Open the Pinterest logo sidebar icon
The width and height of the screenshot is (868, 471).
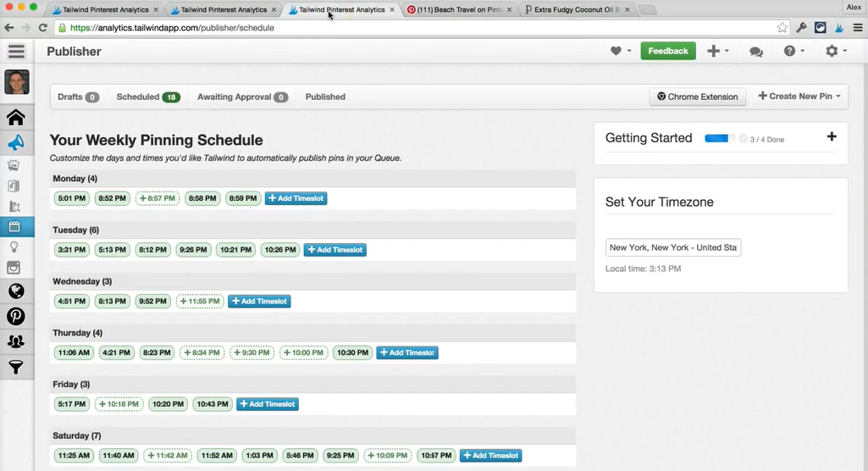click(16, 316)
